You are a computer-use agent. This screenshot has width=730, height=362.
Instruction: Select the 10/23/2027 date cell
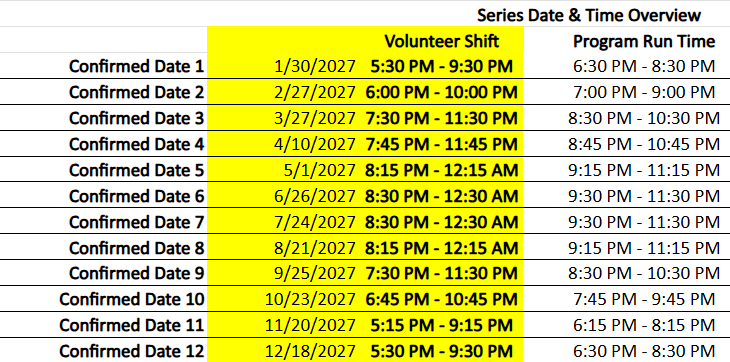pyautogui.click(x=310, y=299)
